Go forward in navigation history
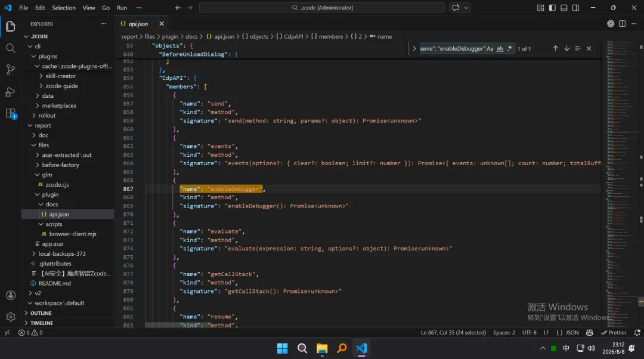Viewport: 644px width, 359px height. [x=190, y=7]
